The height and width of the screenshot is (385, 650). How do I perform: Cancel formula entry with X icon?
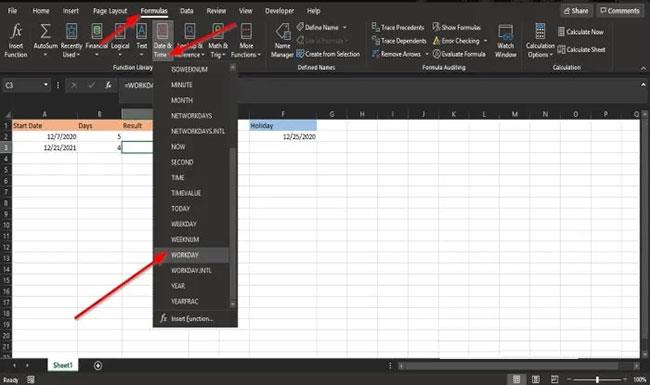[74, 85]
